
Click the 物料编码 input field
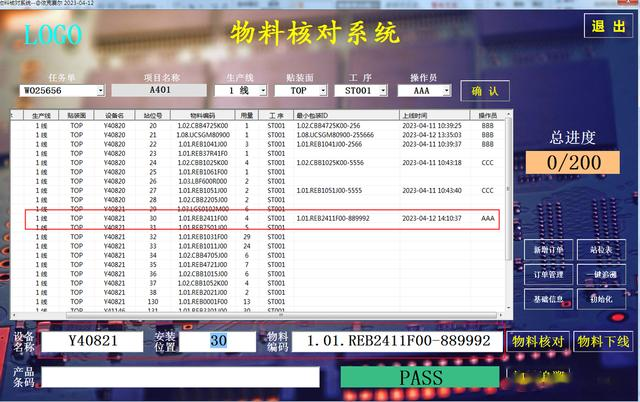pyautogui.click(x=398, y=341)
